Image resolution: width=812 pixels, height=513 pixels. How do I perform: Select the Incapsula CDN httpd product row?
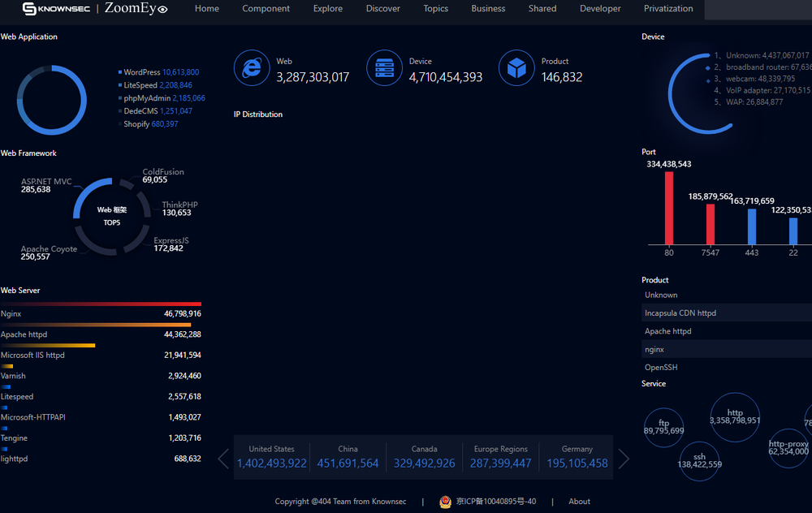(727, 313)
